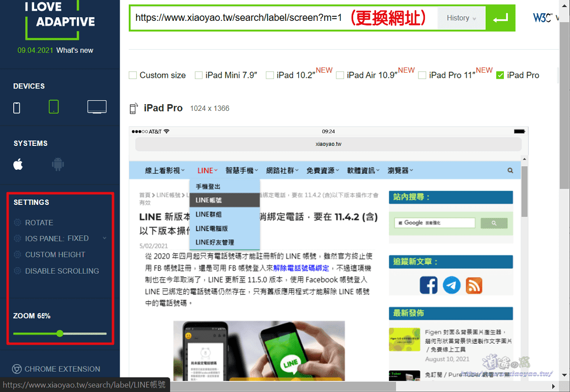Click the W3C validator icon

click(x=542, y=17)
